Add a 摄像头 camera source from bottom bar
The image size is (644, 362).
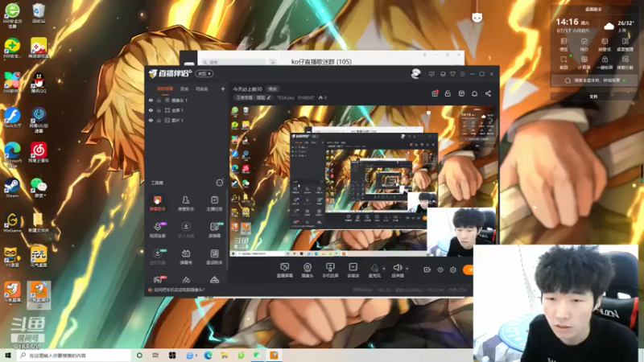tap(308, 270)
